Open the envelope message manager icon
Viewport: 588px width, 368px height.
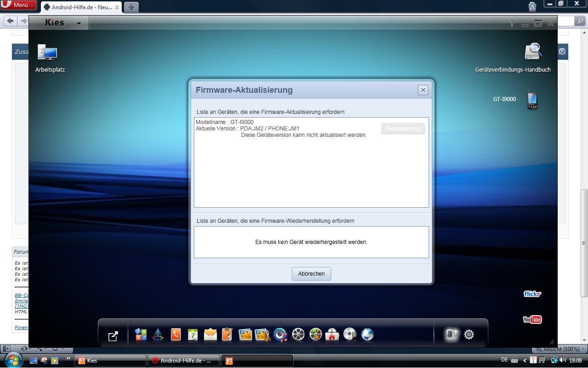point(210,334)
